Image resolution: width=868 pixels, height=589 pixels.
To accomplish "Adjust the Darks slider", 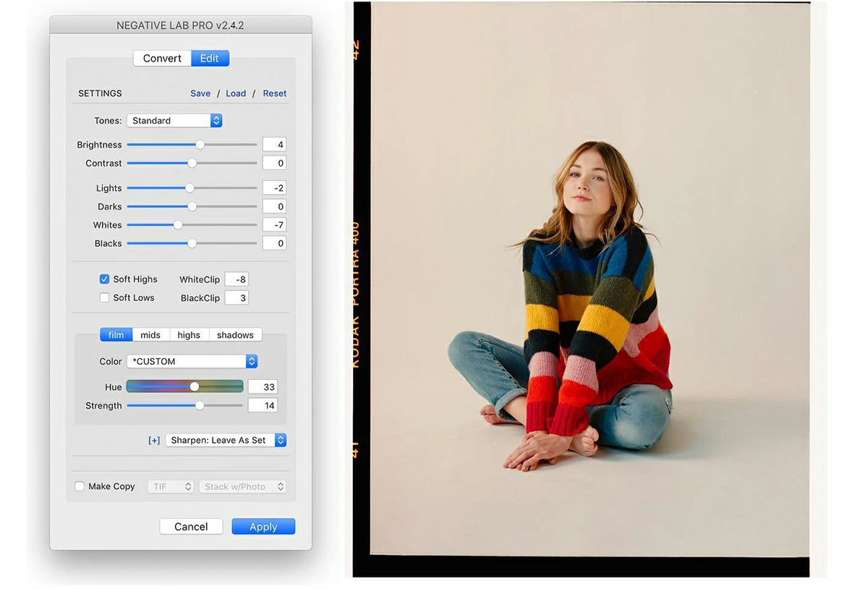I will coord(192,207).
